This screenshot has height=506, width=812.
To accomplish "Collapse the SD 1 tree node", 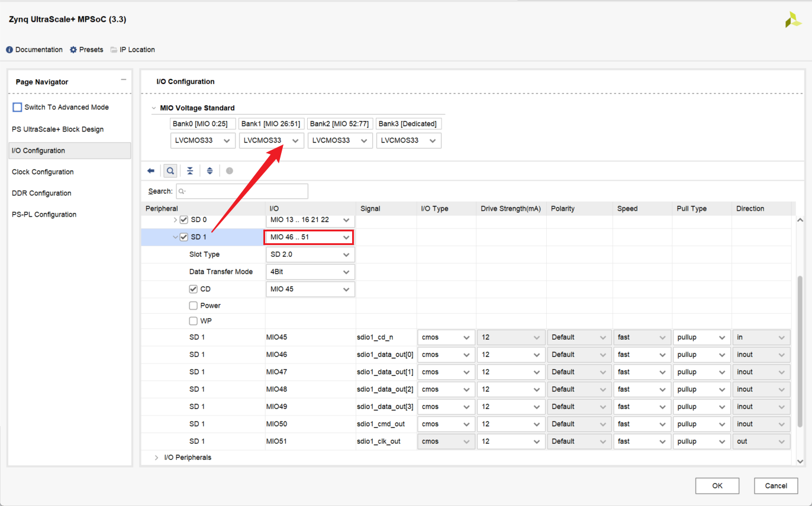I will tap(175, 237).
